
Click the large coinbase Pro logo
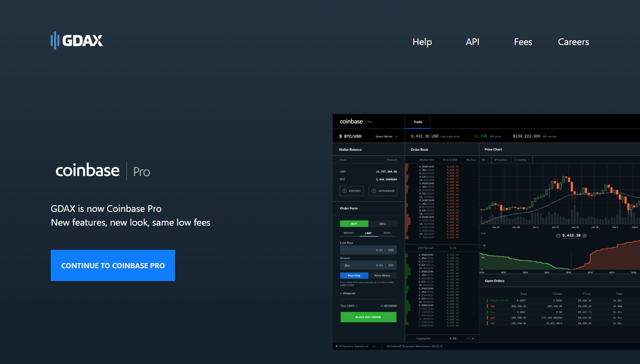pos(103,171)
